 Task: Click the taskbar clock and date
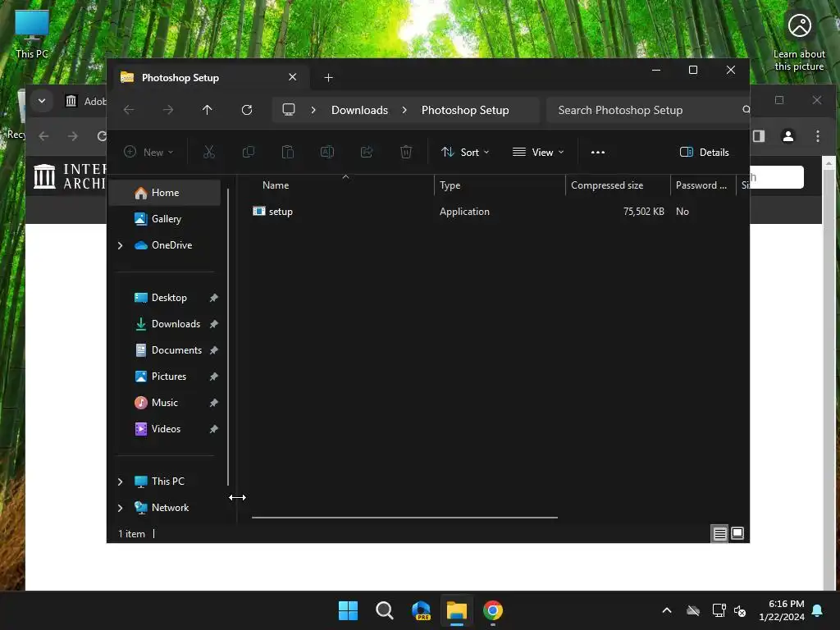coord(781,610)
